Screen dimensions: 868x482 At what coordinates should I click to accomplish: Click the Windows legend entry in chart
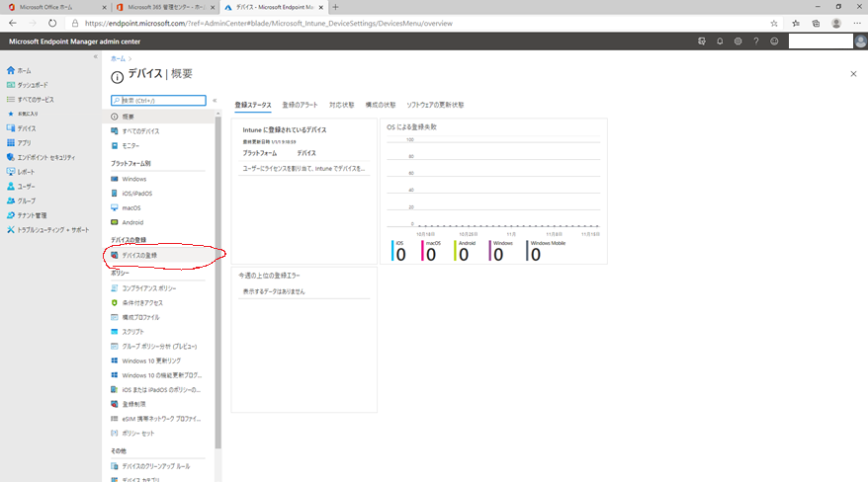(x=501, y=251)
